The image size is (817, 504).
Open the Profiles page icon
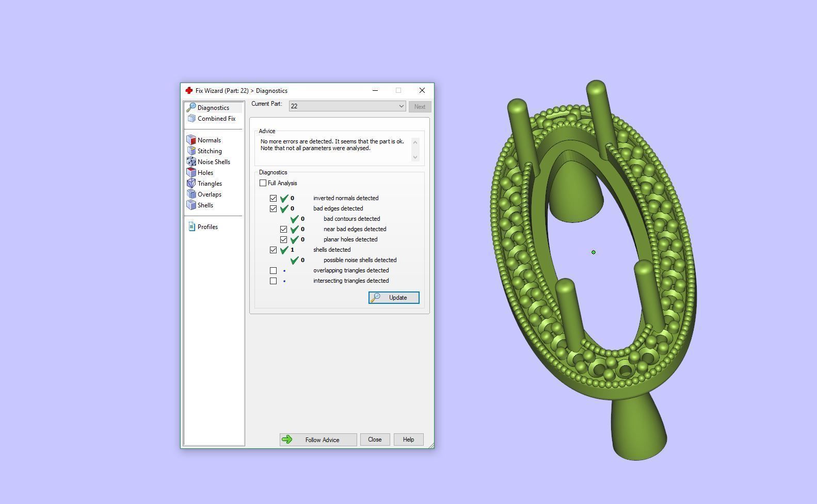[191, 227]
